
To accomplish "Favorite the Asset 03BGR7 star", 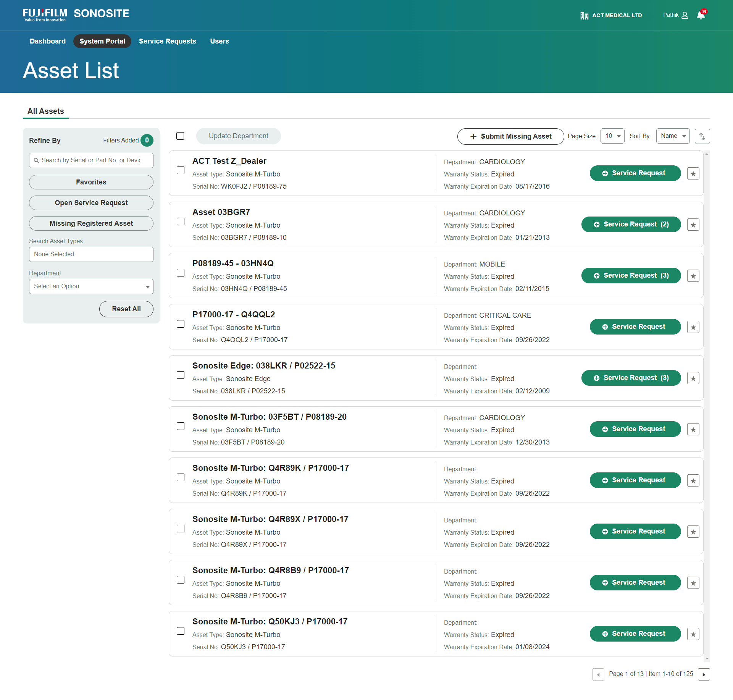I will click(693, 225).
